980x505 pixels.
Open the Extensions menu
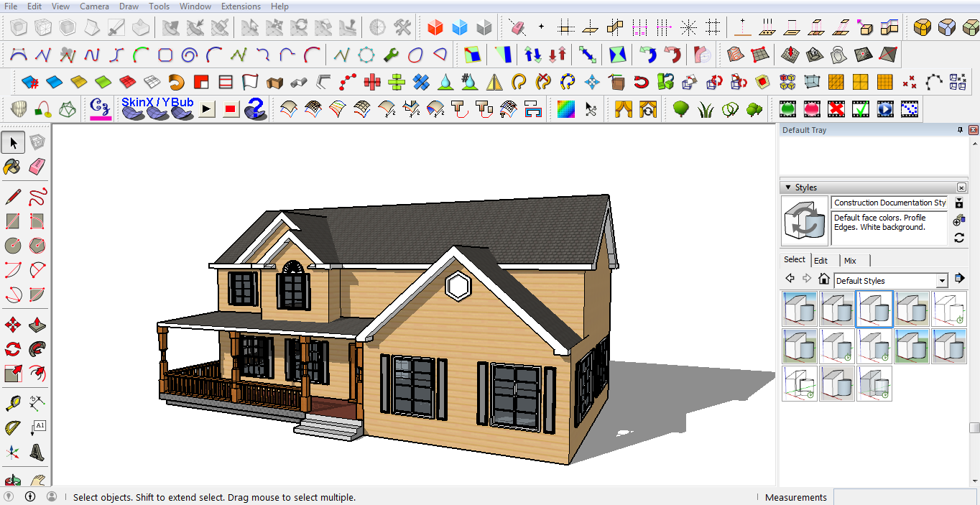pyautogui.click(x=241, y=6)
